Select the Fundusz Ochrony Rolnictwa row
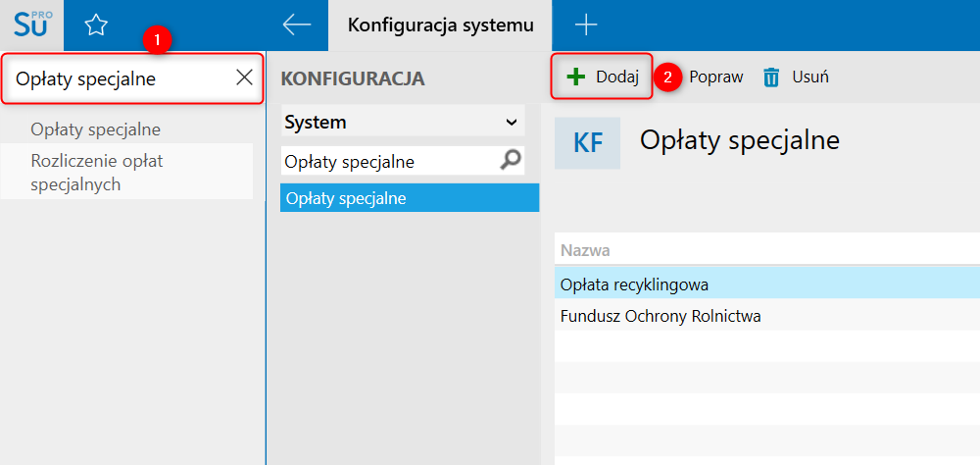The height and width of the screenshot is (465, 980). point(767,316)
